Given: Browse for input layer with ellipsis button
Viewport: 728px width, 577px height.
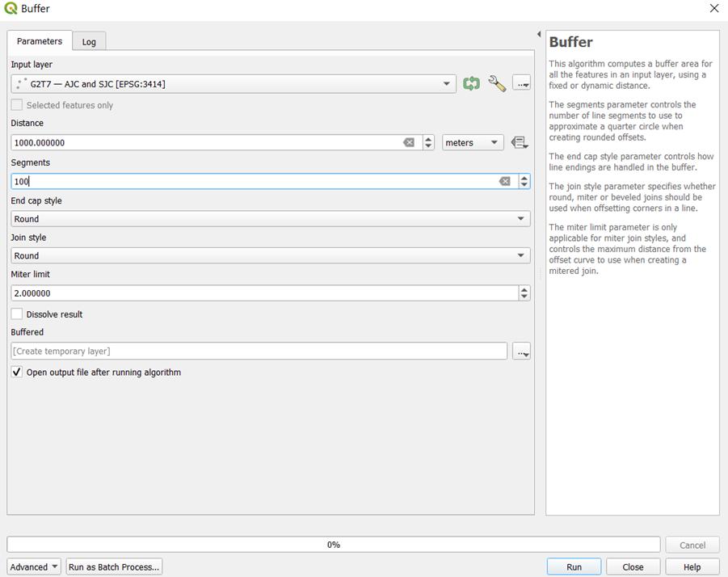Looking at the screenshot, I should point(521,83).
